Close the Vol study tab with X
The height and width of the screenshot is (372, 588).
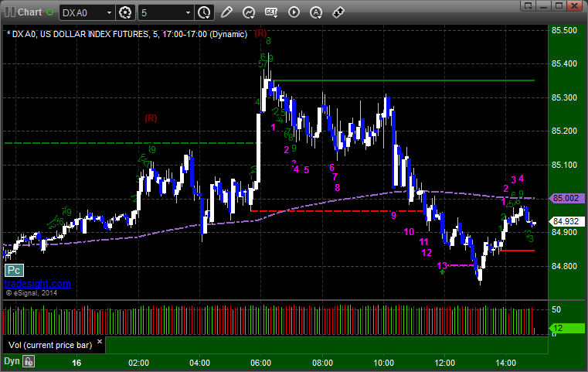(100, 342)
